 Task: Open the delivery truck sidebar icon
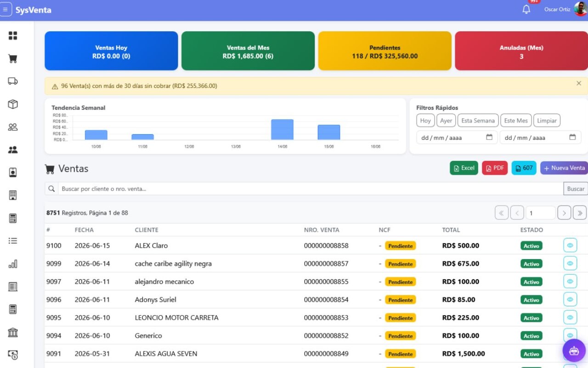point(13,81)
